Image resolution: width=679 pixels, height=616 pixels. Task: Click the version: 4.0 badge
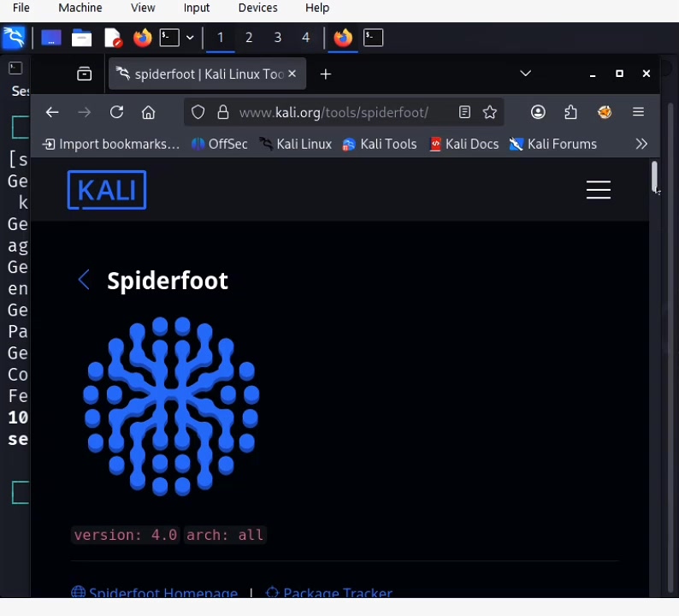tap(126, 535)
